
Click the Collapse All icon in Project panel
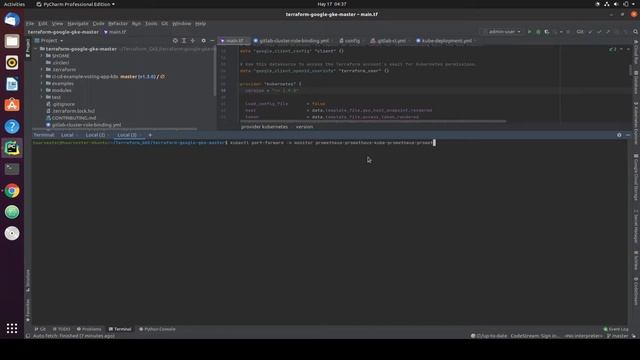click(x=193, y=40)
